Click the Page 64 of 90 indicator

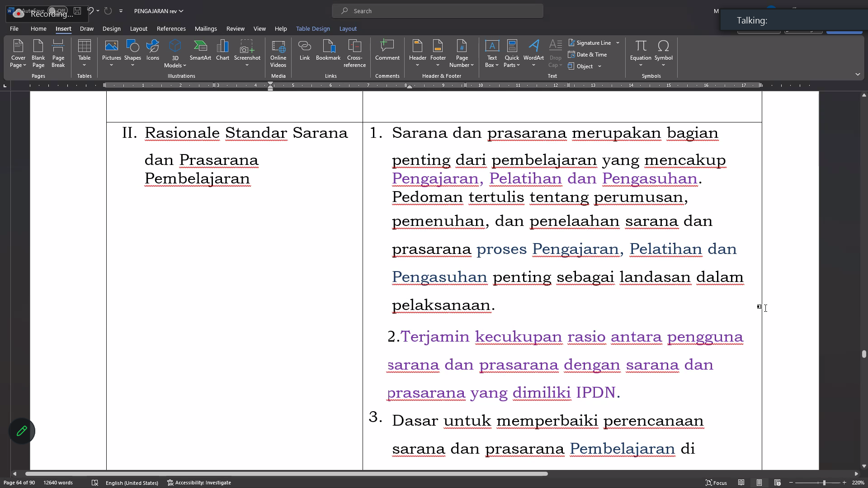(x=19, y=483)
